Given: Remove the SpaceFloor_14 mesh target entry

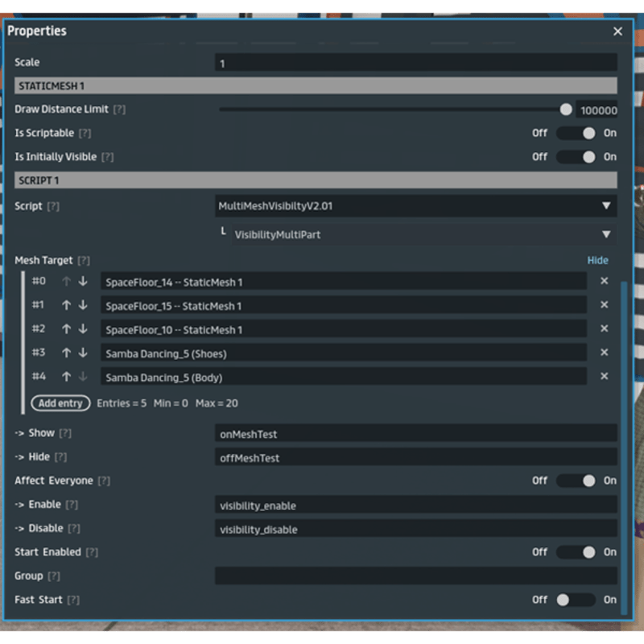Looking at the screenshot, I should 604,281.
